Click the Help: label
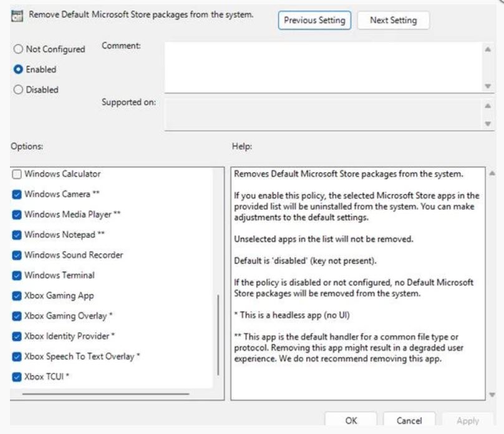 pyautogui.click(x=242, y=146)
